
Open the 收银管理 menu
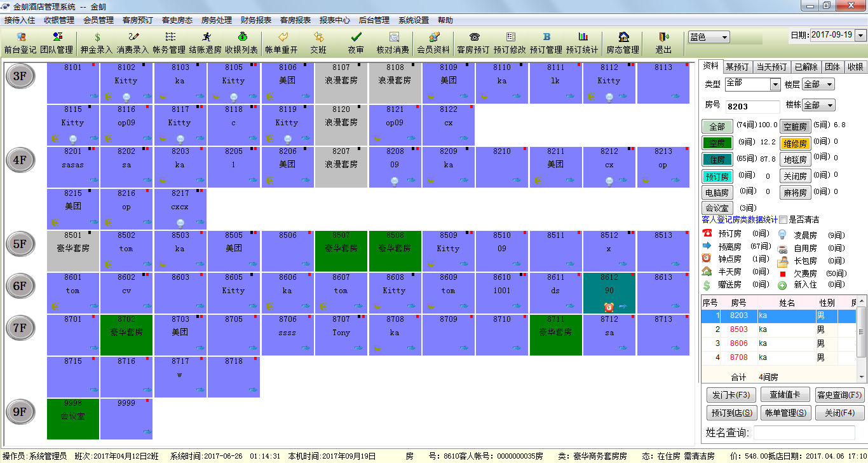(x=59, y=20)
